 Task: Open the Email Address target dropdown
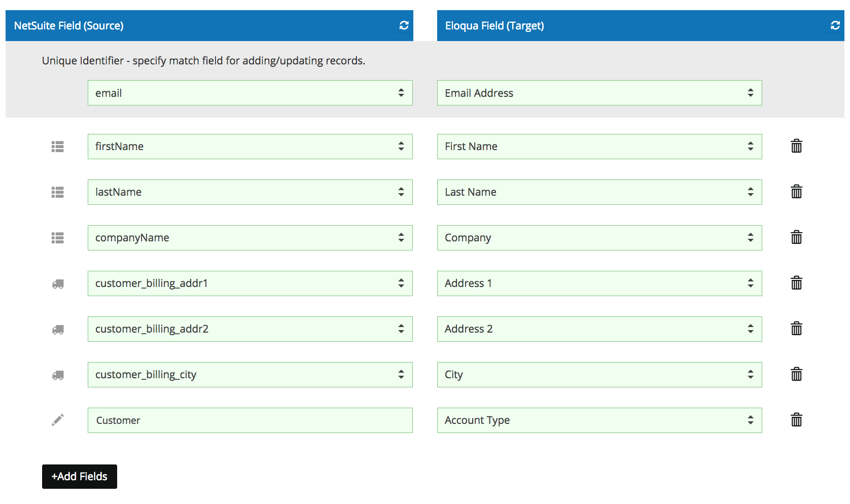(599, 93)
